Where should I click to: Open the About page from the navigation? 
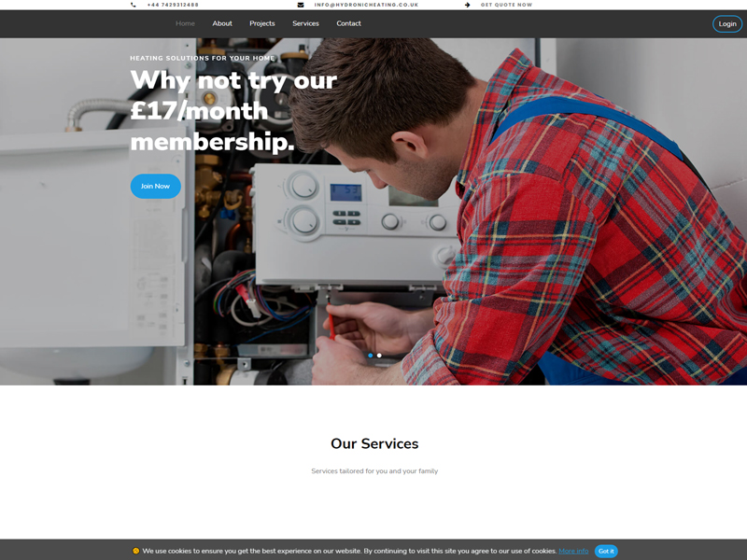click(222, 23)
